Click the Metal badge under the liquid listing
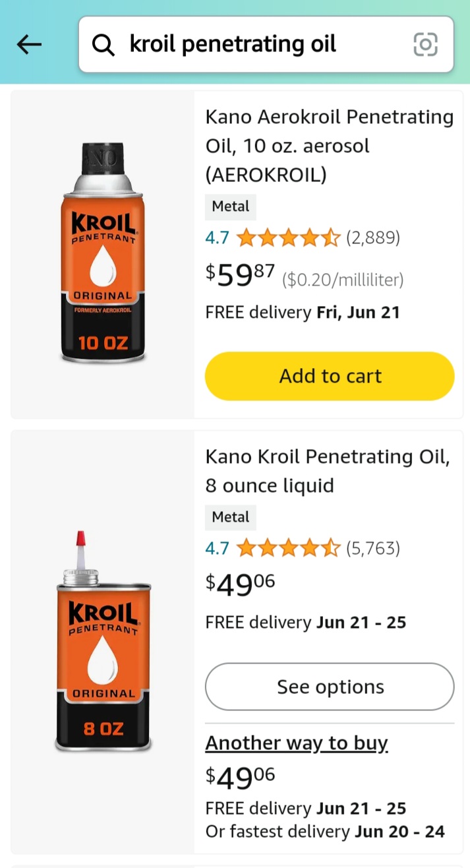This screenshot has width=470, height=868. [230, 517]
